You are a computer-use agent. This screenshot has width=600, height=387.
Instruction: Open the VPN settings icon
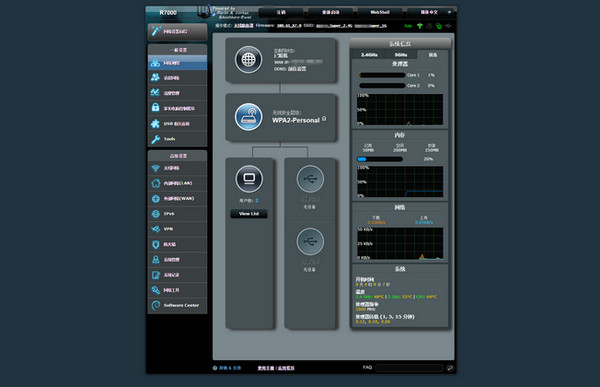155,229
